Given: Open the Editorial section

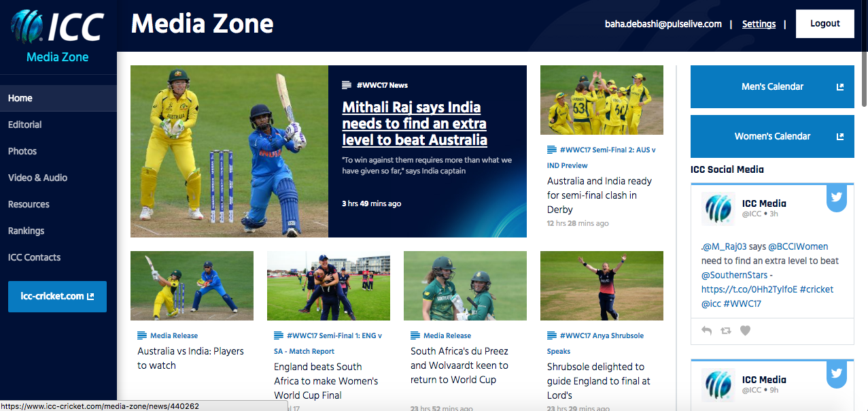Looking at the screenshot, I should coord(58,125).
